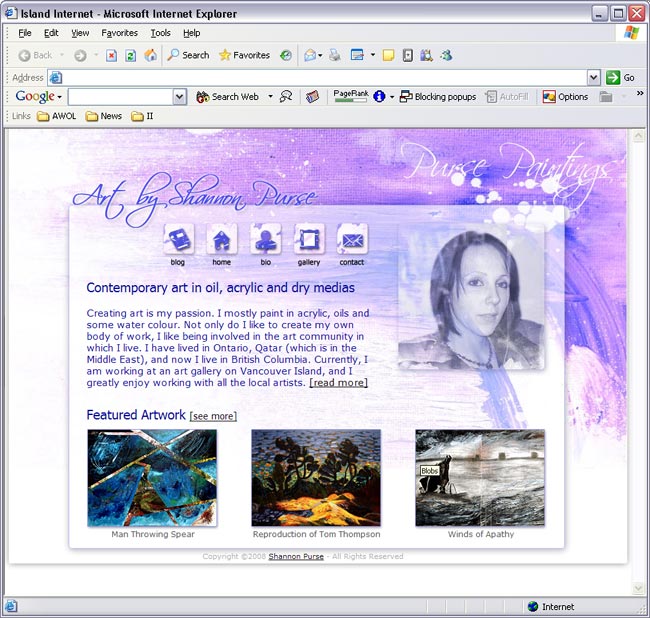The height and width of the screenshot is (618, 650).
Task: Open the Favorites menu
Action: pyautogui.click(x=119, y=33)
